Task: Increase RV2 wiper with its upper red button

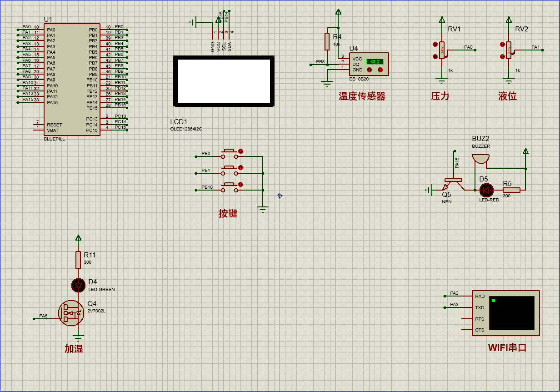Action: click(x=502, y=45)
